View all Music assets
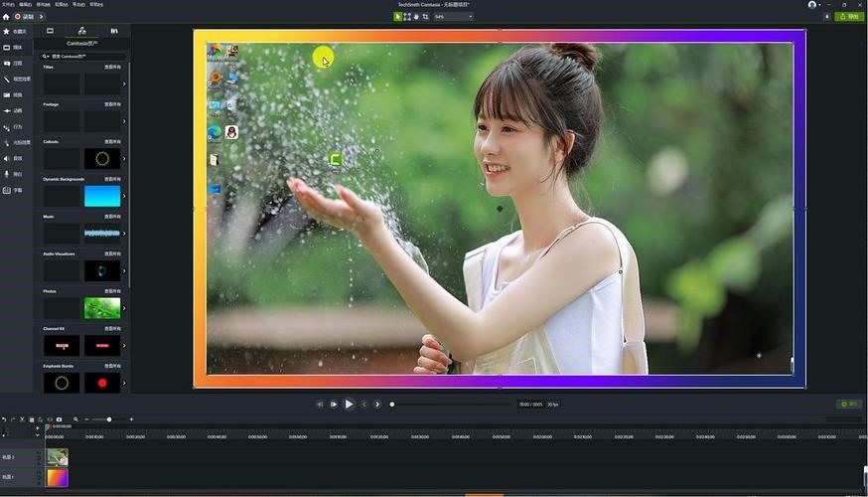 112,217
